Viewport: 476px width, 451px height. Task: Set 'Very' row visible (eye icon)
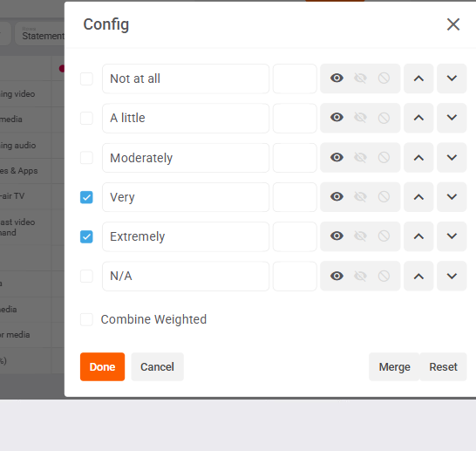click(x=337, y=197)
